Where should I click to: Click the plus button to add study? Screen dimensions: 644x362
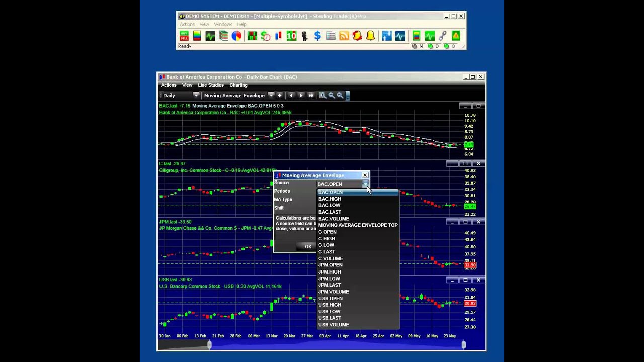279,95
